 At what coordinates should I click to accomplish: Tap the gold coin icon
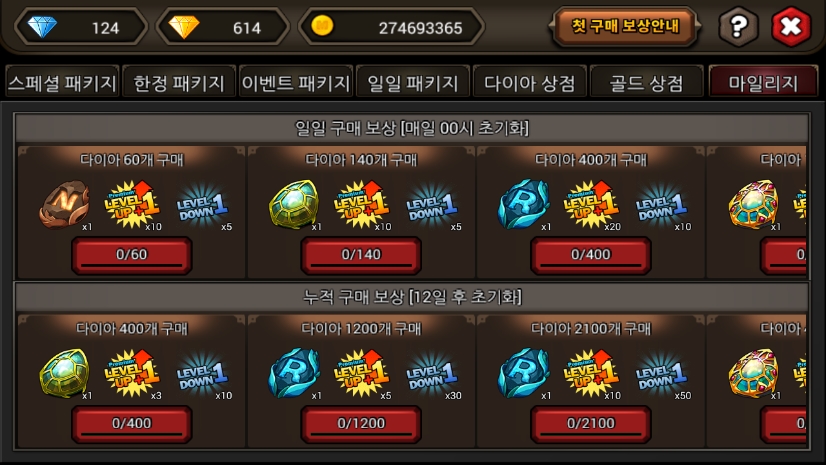[322, 25]
